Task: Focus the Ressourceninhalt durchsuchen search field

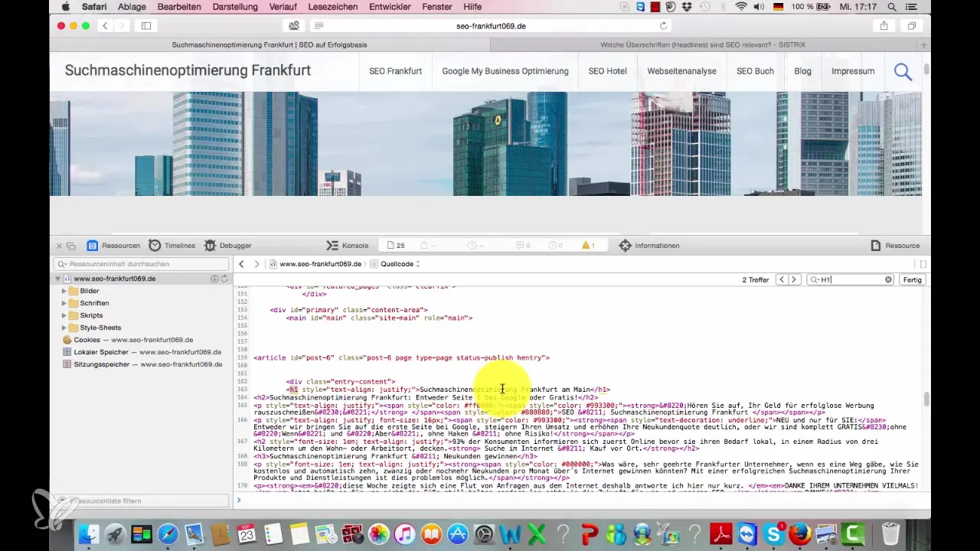Action: (142, 263)
